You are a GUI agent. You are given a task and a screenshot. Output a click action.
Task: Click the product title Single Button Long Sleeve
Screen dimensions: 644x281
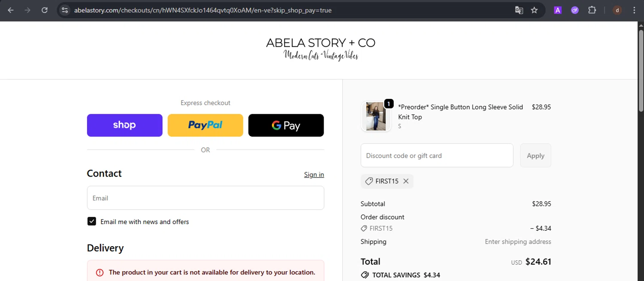[461, 112]
